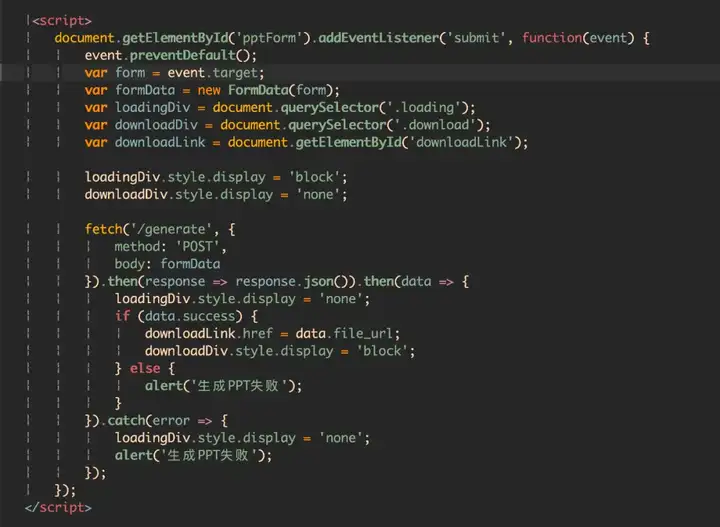Click the opening <script> tag
720x527 pixels.
coord(62,21)
